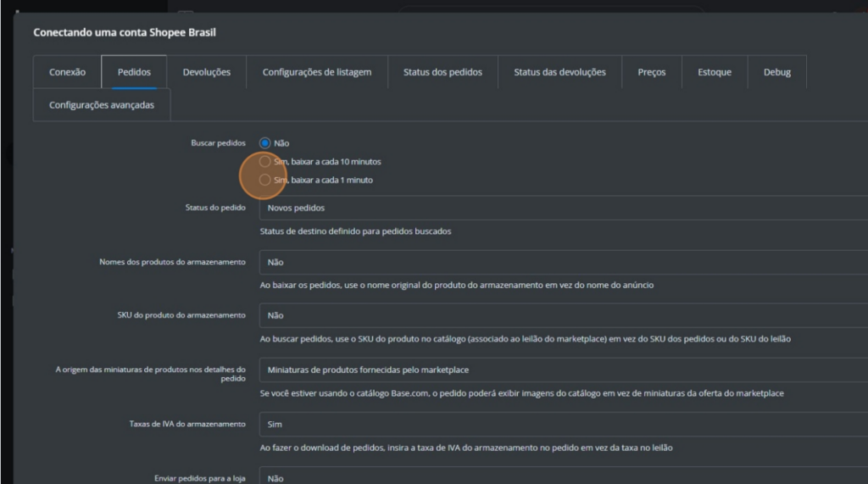Open the Conexão tab

(67, 72)
